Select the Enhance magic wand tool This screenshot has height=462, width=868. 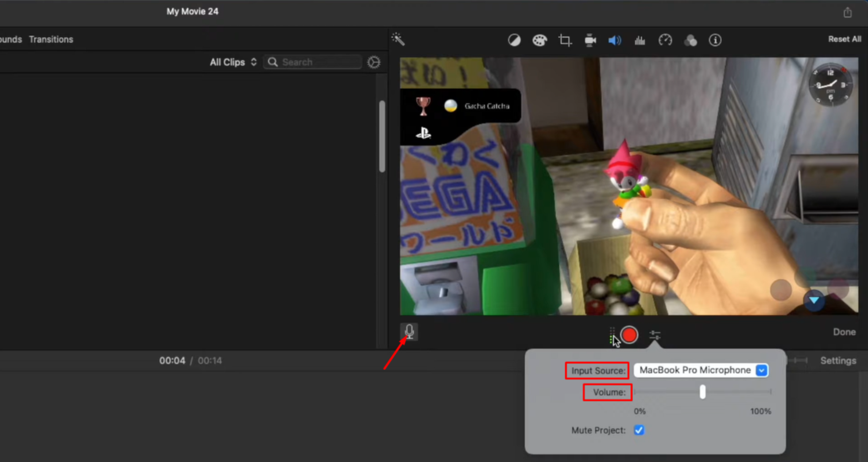pyautogui.click(x=398, y=39)
